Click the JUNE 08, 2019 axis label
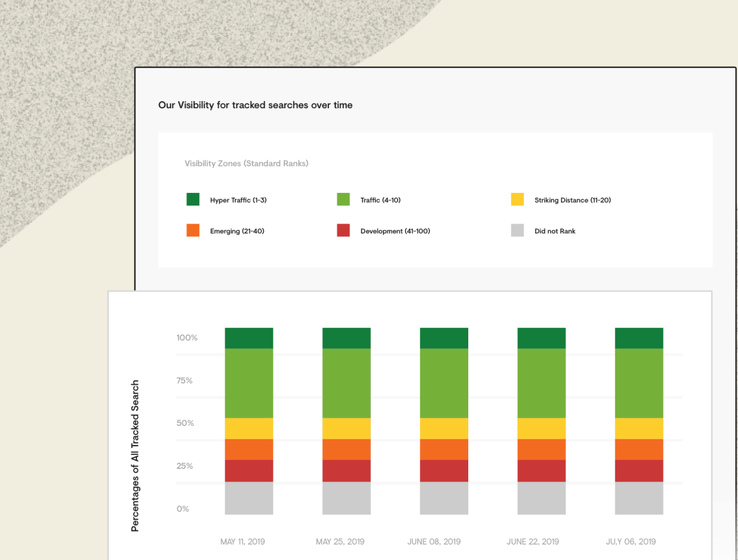738x560 pixels. pyautogui.click(x=434, y=542)
